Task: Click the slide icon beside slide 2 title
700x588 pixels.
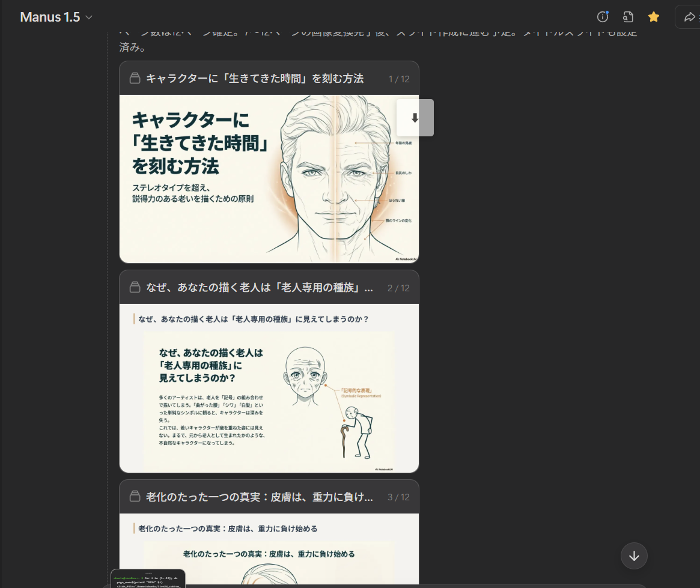Action: pos(135,288)
